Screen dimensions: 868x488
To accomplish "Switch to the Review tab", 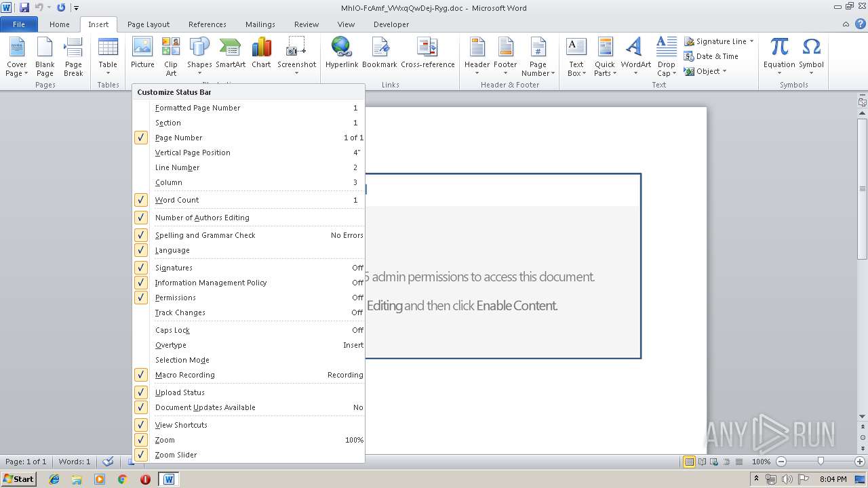I will [307, 24].
